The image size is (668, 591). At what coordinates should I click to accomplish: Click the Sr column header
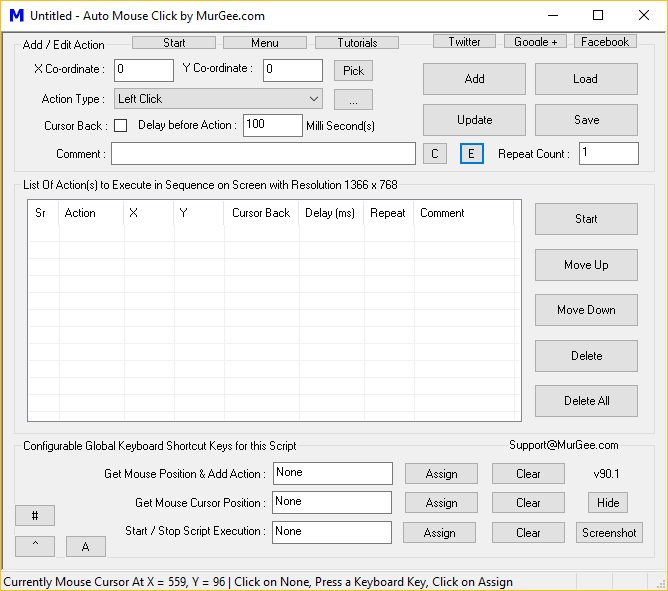point(43,213)
